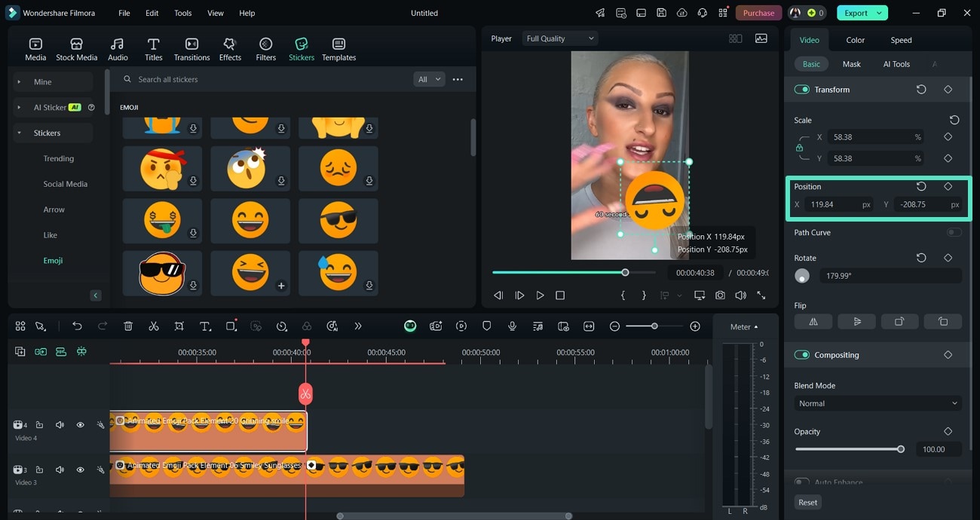Click the Reset button

pyautogui.click(x=807, y=502)
